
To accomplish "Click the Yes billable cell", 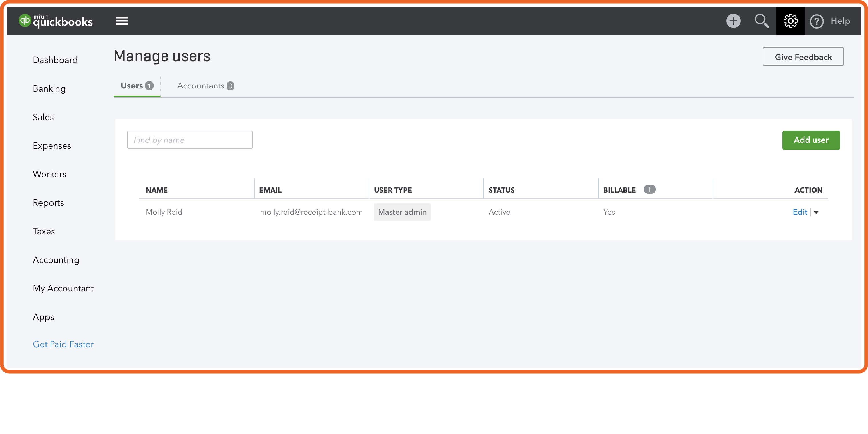I will (x=609, y=212).
